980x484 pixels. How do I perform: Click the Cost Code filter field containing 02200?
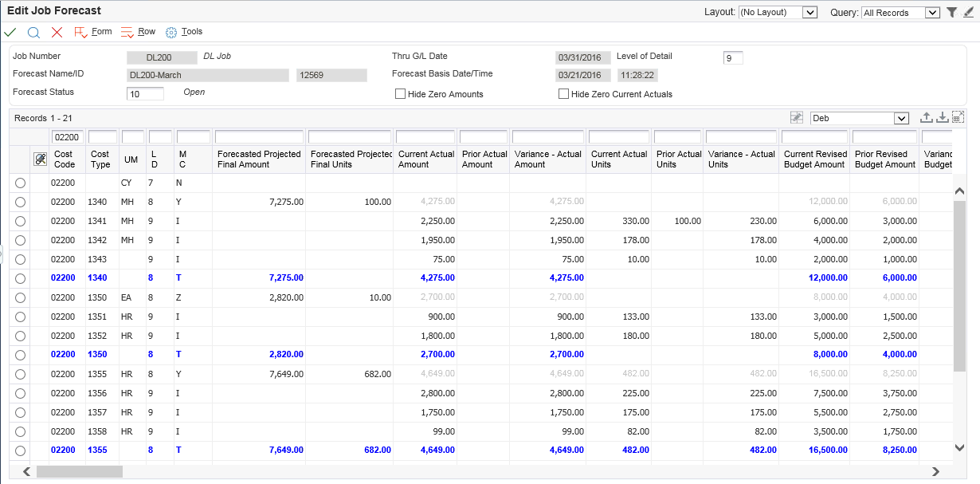point(68,137)
